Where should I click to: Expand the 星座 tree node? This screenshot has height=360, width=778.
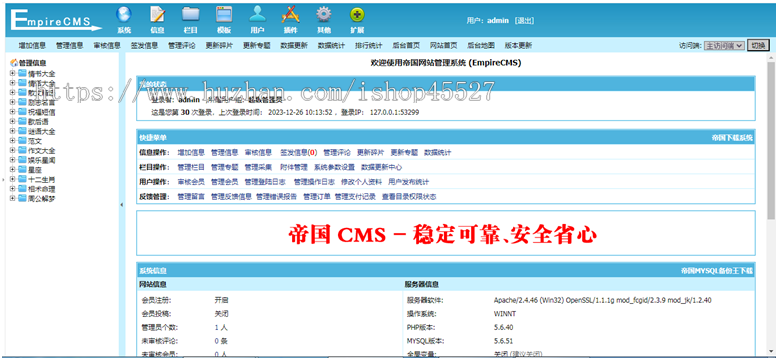[12, 170]
